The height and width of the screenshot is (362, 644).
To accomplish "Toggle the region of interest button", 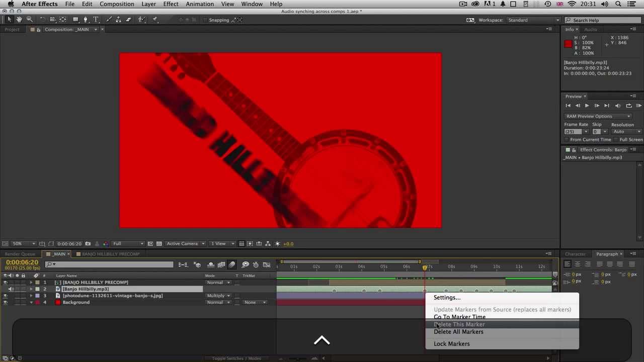I will (x=150, y=244).
